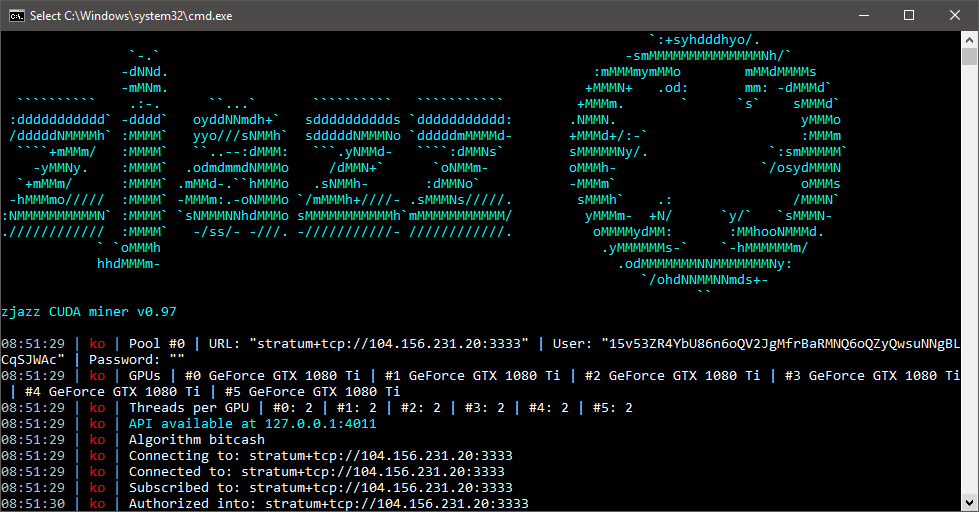This screenshot has height=512, width=979.
Task: Click the 'Algorithm bitcash' log line
Action: 197,440
